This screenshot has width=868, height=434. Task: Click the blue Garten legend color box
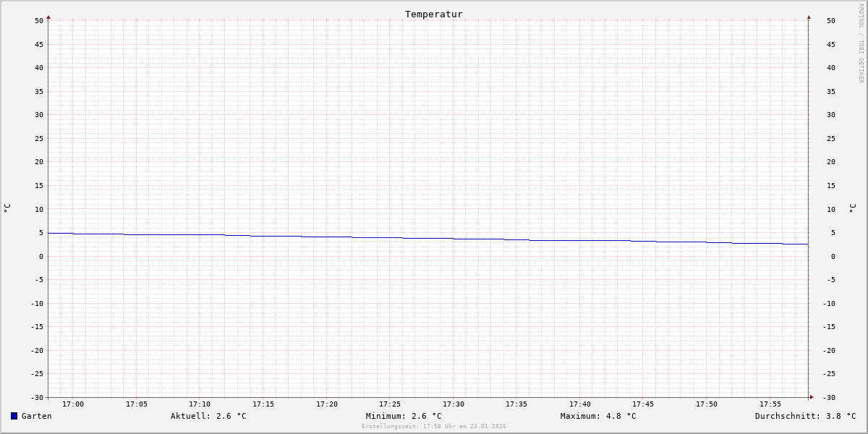(14, 416)
